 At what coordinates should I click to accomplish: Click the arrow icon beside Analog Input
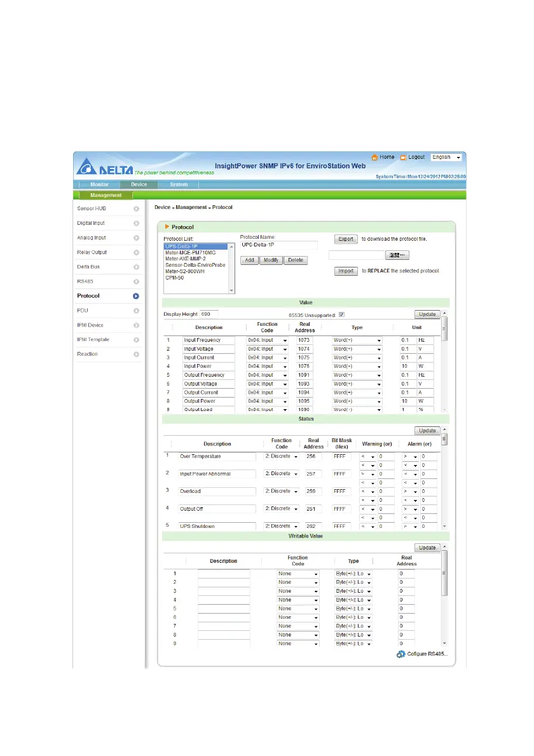click(136, 238)
